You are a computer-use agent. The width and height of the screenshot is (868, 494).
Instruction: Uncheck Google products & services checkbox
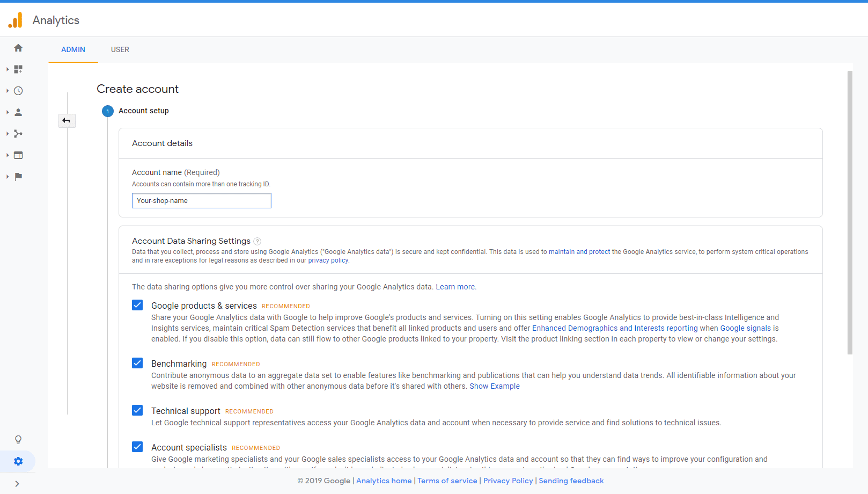(x=137, y=306)
